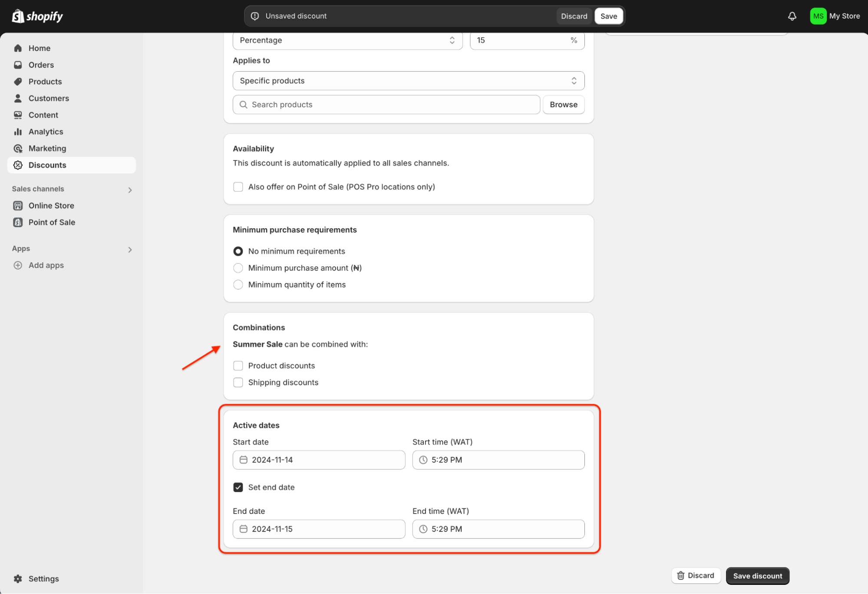This screenshot has width=868, height=594.
Task: Expand the Sales channels section
Action: [x=129, y=189]
